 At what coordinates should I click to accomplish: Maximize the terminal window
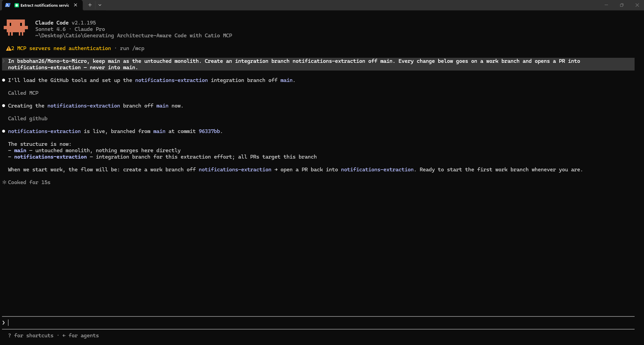(x=622, y=5)
